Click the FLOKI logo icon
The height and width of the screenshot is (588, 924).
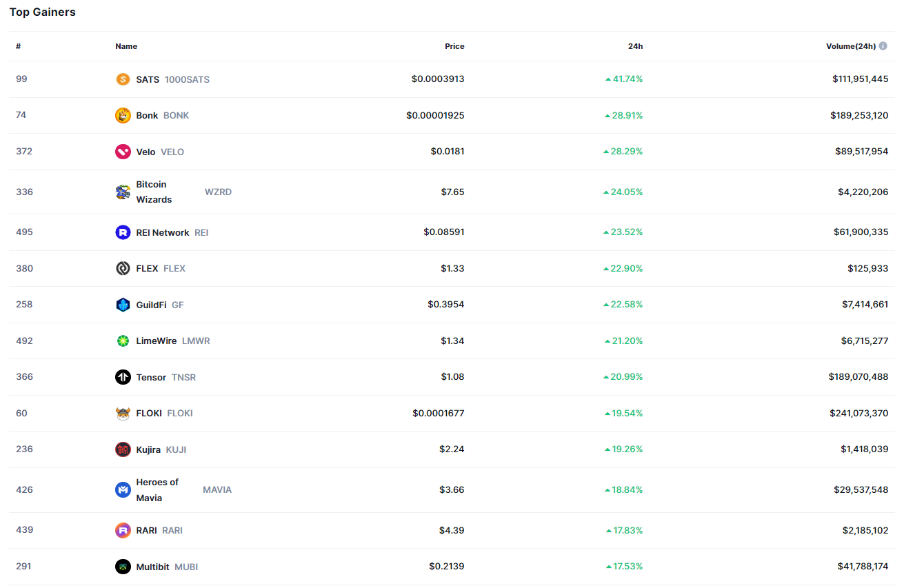point(123,413)
